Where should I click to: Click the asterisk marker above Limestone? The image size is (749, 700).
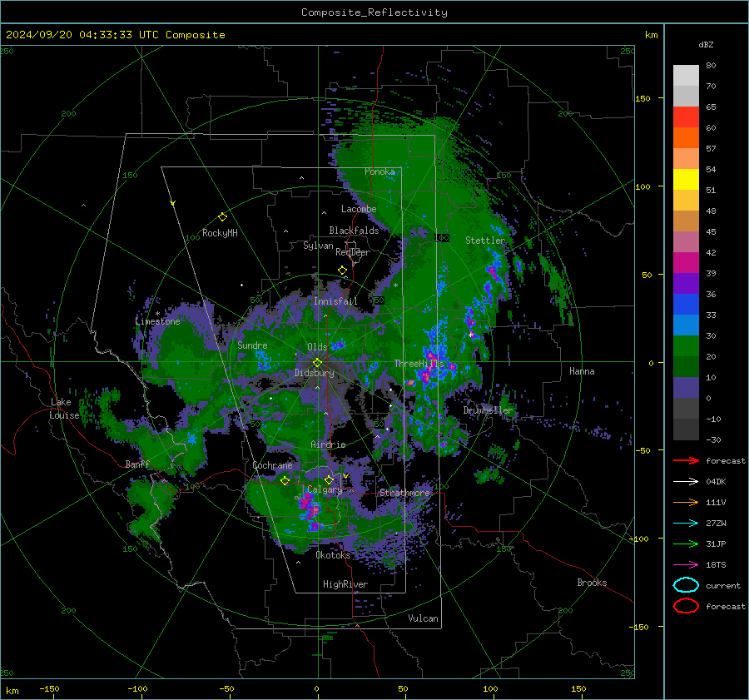coord(157,314)
